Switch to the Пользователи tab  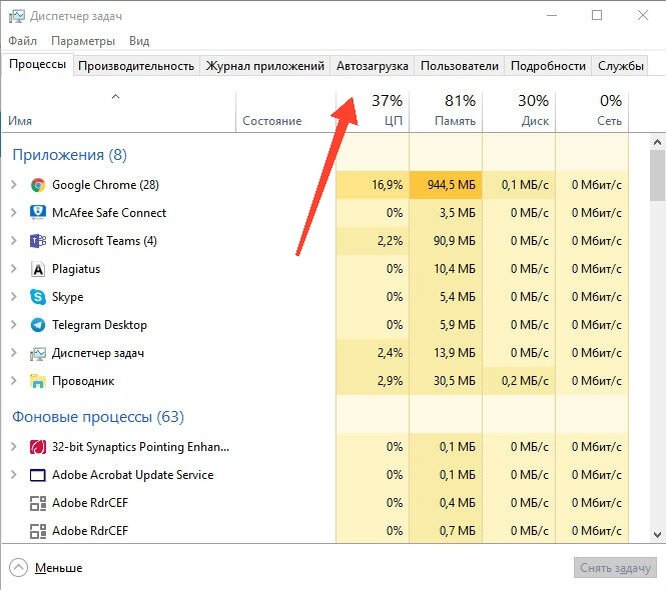pyautogui.click(x=459, y=66)
